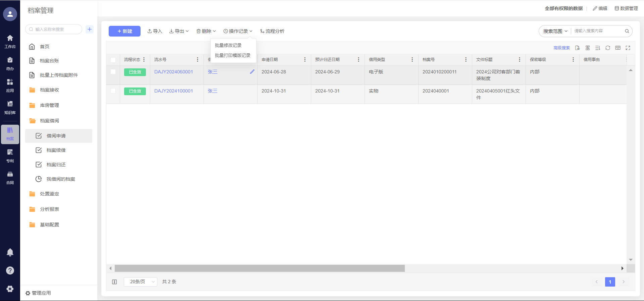The image size is (644, 301).
Task: Select 批量修改记录 from the menu
Action: pyautogui.click(x=228, y=45)
